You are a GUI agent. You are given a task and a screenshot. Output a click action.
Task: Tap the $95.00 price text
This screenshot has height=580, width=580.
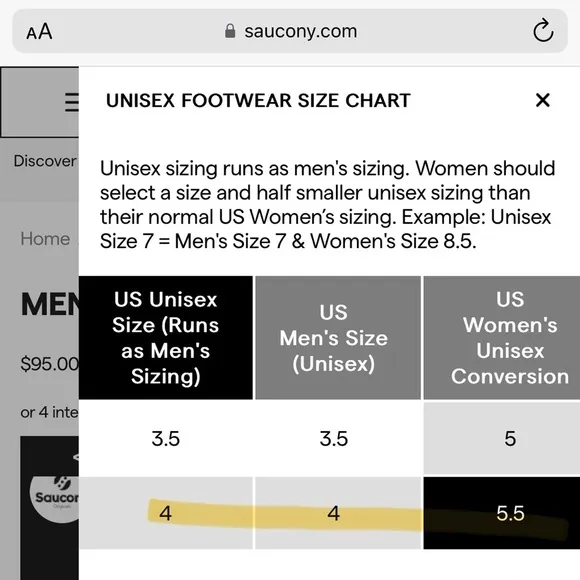(50, 364)
